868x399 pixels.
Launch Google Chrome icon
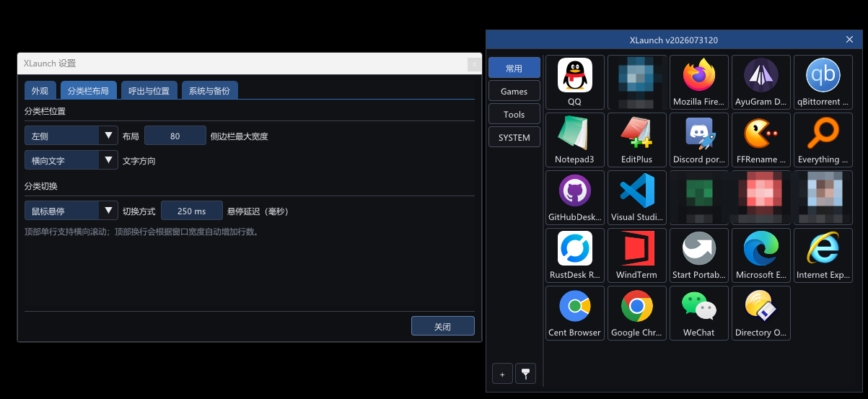[x=636, y=313]
